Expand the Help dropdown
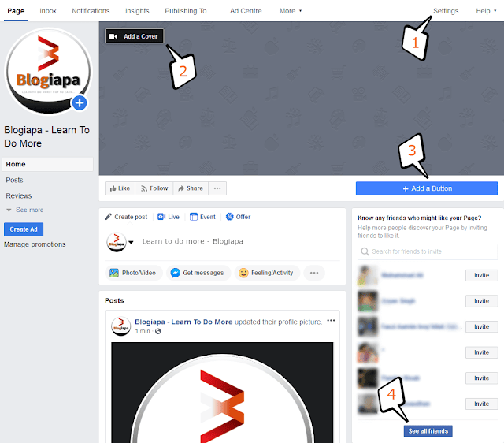 pos(486,11)
